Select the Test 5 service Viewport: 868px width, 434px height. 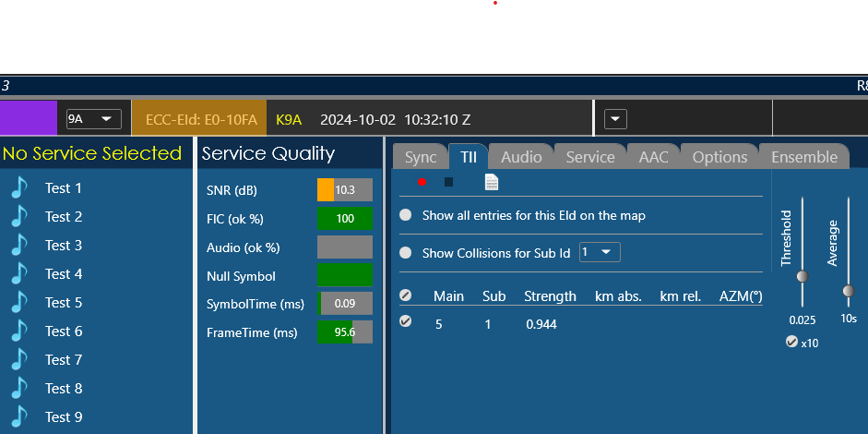[x=64, y=303]
